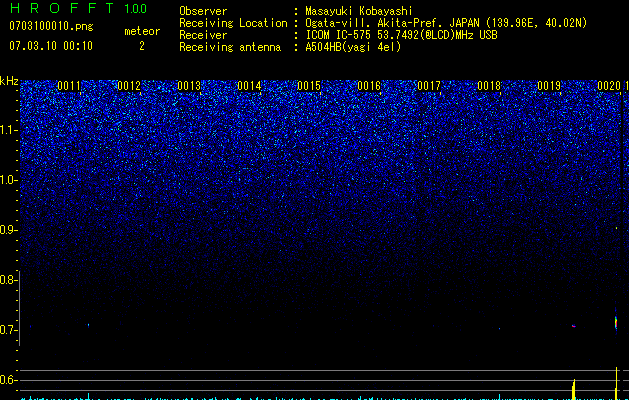Click the Receiving antenna label
Screen dimensions: 629x400
[x=230, y=47]
